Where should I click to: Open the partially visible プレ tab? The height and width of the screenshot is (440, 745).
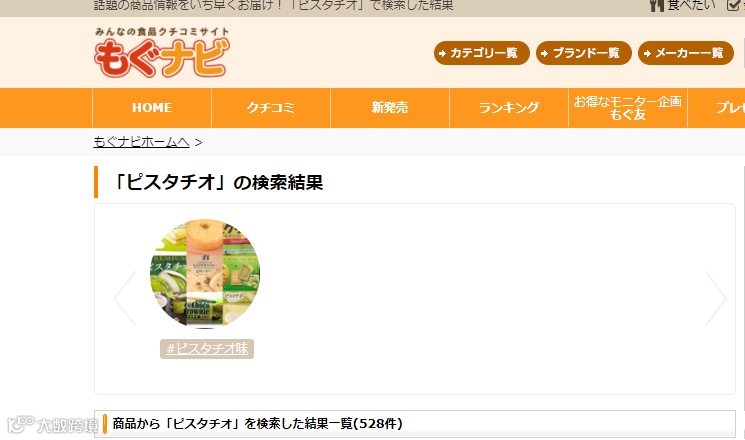coord(716,108)
